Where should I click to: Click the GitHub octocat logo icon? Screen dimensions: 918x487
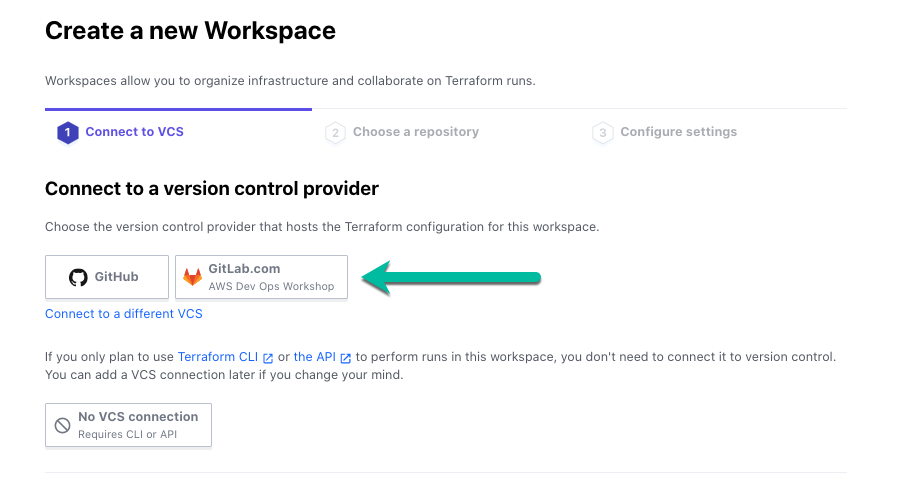[x=78, y=277]
